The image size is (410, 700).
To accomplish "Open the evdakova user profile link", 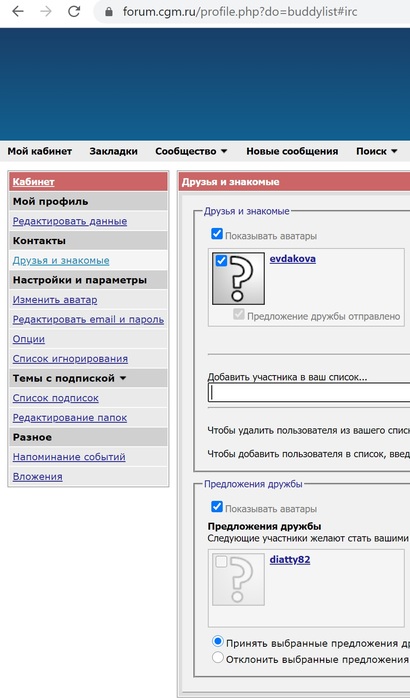I will click(x=293, y=258).
